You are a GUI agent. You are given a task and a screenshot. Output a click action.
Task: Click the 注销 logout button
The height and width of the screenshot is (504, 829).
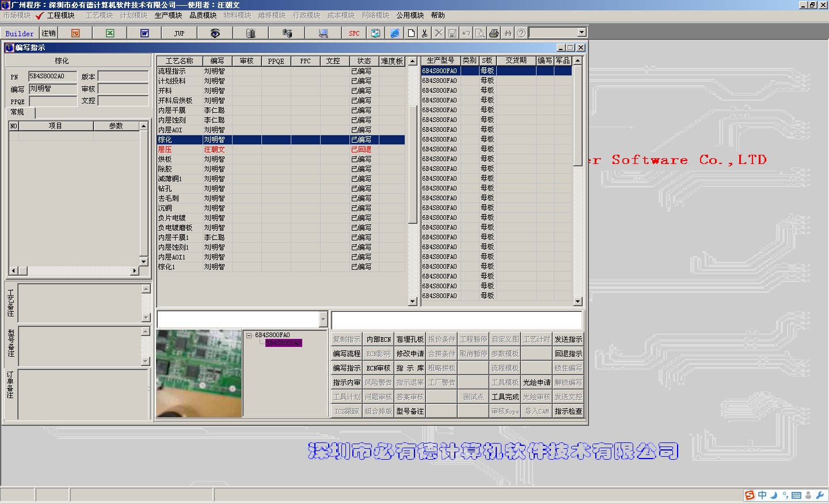click(49, 33)
